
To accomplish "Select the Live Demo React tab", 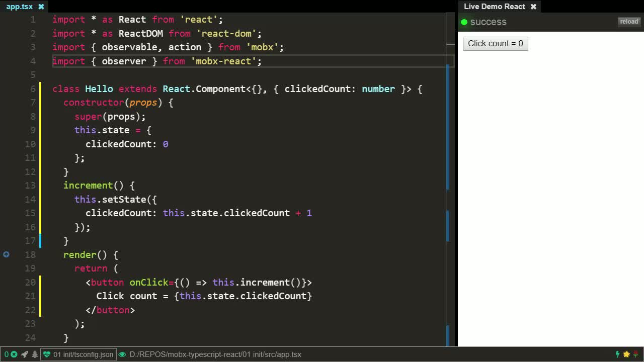I will point(494,7).
